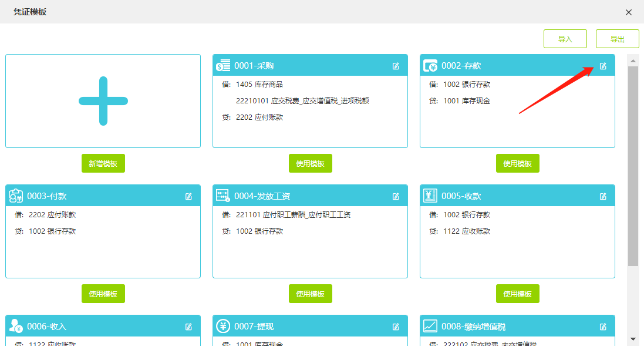Close the 凭证模板 dialog
The height and width of the screenshot is (350, 644).
[629, 12]
